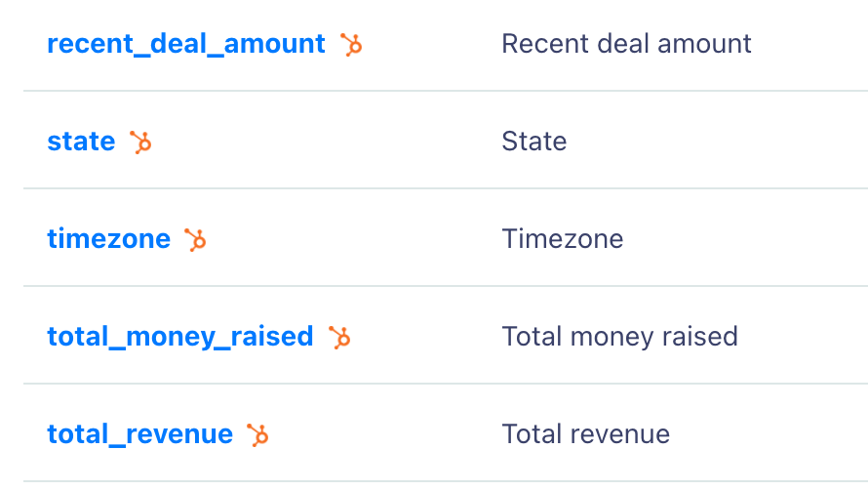Click the table row for the timezone property

(446, 237)
